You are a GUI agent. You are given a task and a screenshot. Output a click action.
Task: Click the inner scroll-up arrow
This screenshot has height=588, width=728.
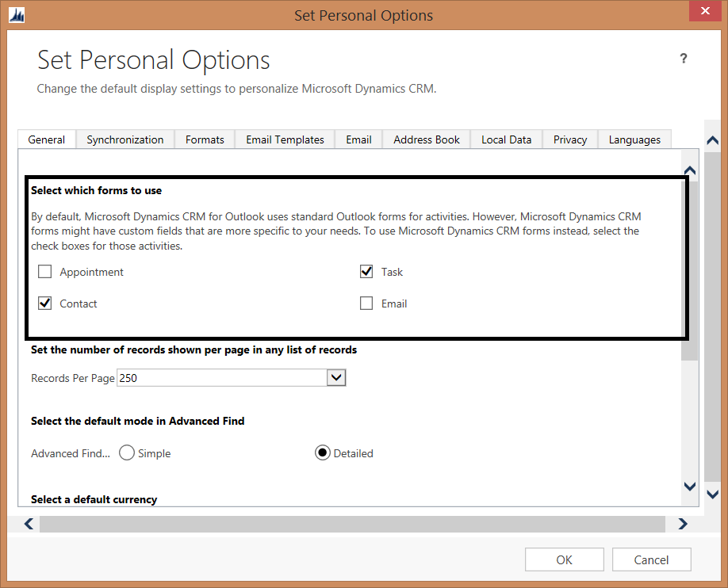(689, 169)
